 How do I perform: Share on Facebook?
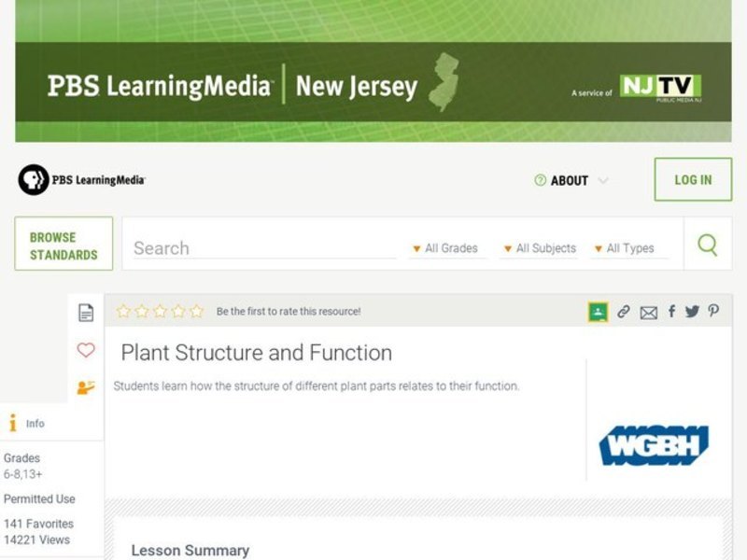(x=671, y=311)
